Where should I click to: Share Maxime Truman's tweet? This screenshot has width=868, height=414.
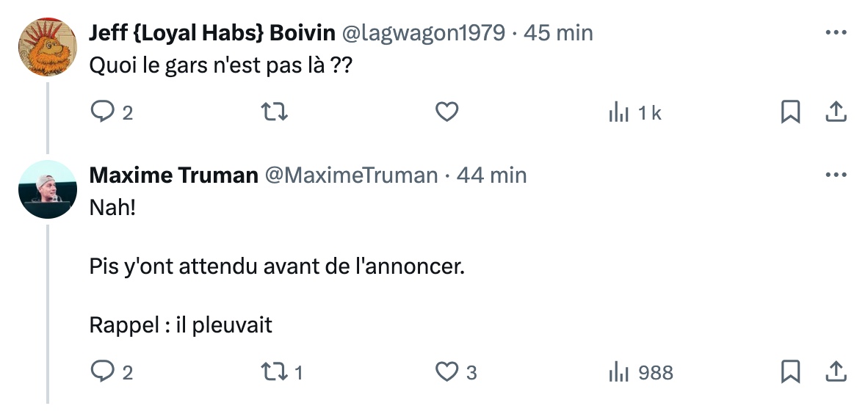836,372
